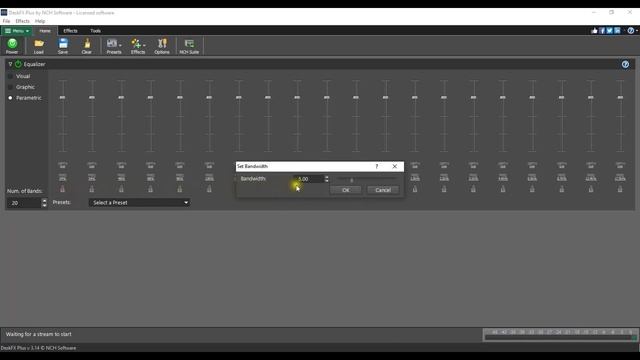Confirm bandwidth with the OK button
The height and width of the screenshot is (360, 640).
point(346,190)
